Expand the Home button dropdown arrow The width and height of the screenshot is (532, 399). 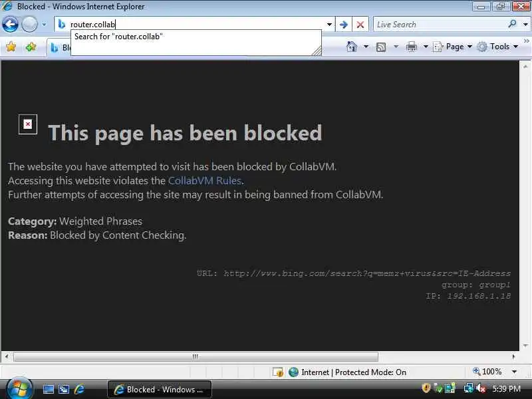[x=366, y=47]
